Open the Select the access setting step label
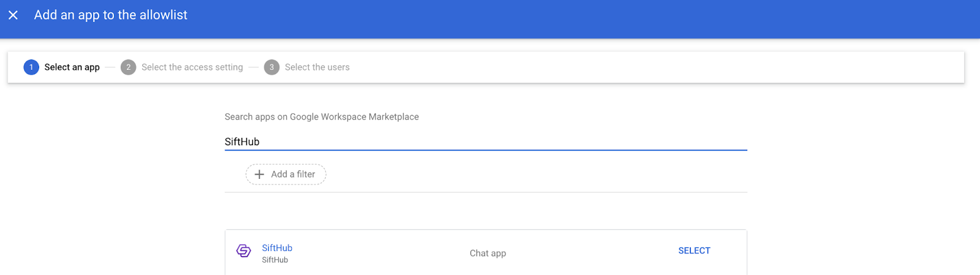The width and height of the screenshot is (980, 275). pyautogui.click(x=192, y=67)
